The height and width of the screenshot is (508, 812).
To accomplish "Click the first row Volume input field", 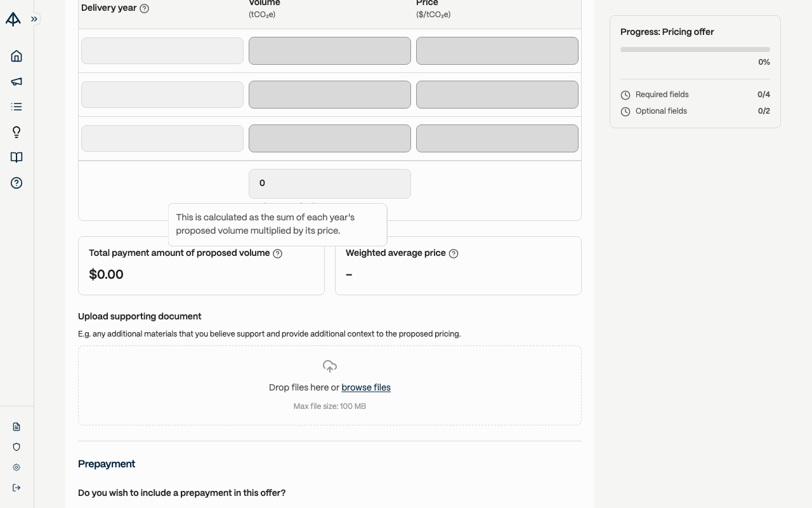I will click(330, 51).
